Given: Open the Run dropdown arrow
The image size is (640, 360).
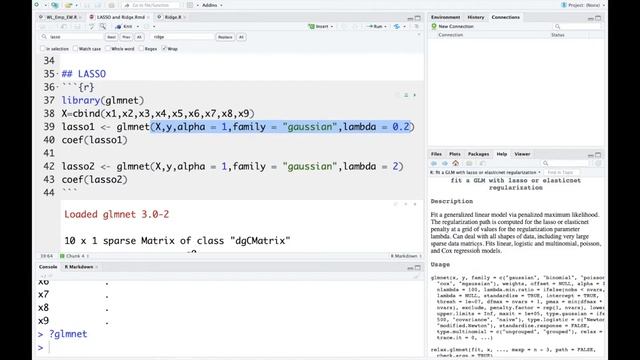Looking at the screenshot, I should pyautogui.click(x=385, y=27).
